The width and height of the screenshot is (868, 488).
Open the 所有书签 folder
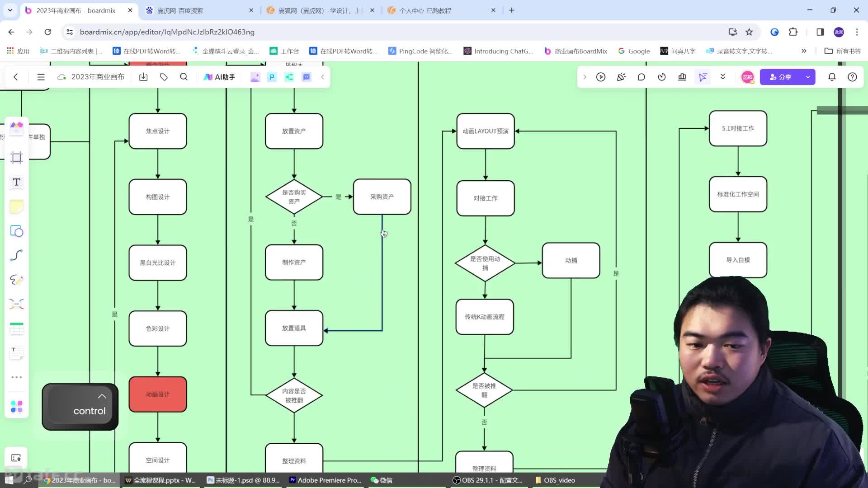[x=843, y=51]
